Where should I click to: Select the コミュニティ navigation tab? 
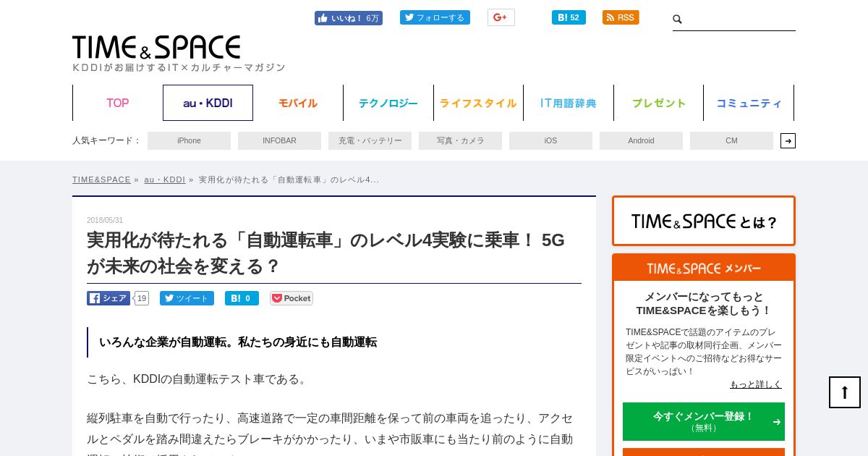[749, 103]
